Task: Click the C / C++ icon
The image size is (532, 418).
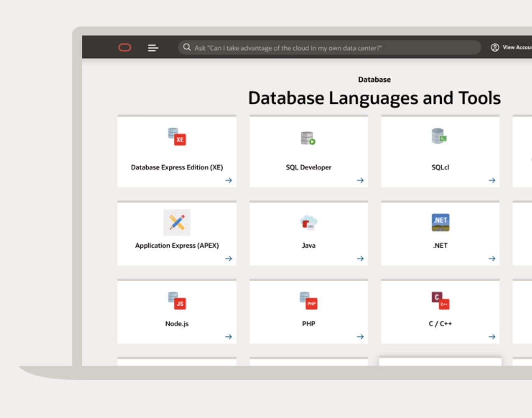Action: click(440, 301)
